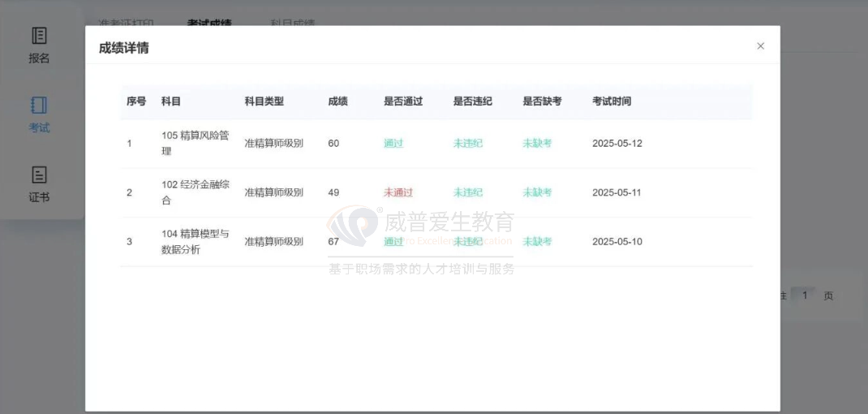
Task: Click the 2025-05-11 exam date cell
Action: 617,192
